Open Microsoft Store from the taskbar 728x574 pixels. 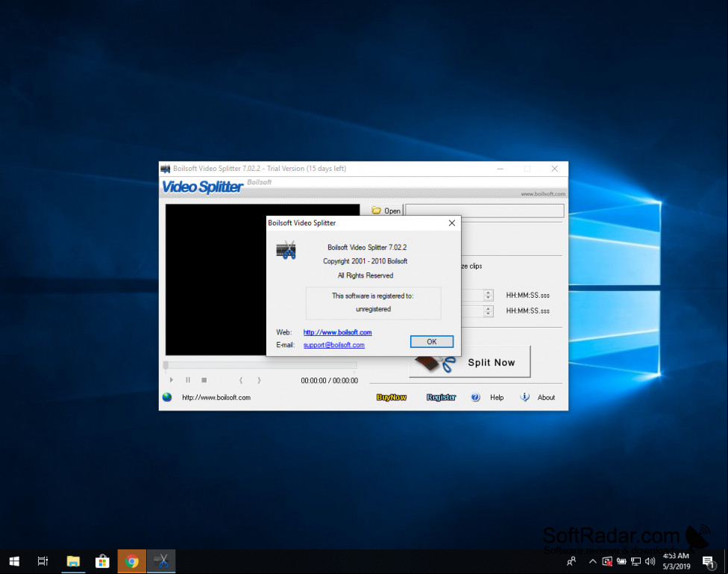tap(102, 561)
